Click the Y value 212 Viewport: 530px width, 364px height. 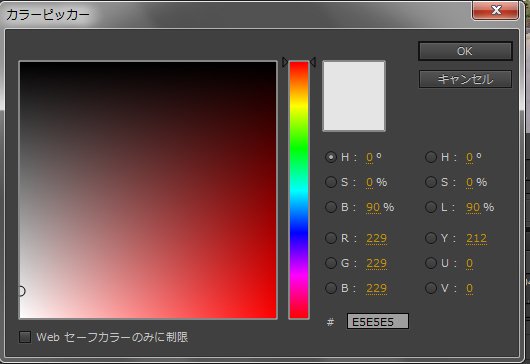click(476, 238)
